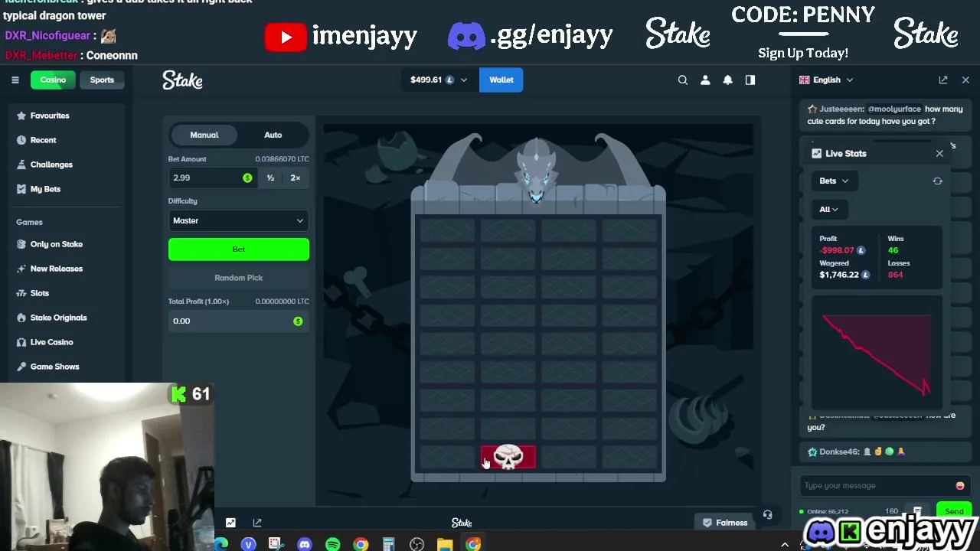The image size is (980, 551).
Task: Refresh the Live Stats with reset icon
Action: 937,181
